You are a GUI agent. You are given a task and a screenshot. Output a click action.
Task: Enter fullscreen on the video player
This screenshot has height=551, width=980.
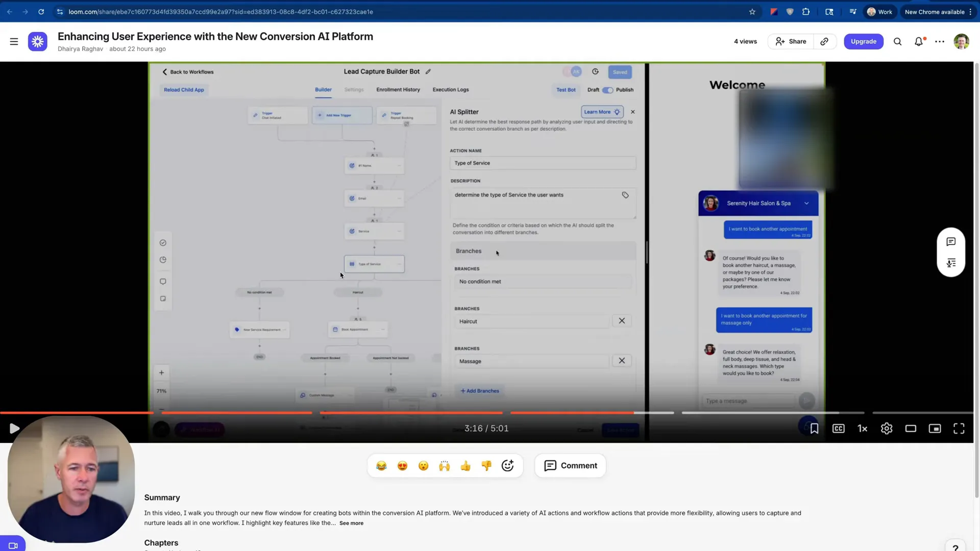coord(959,429)
